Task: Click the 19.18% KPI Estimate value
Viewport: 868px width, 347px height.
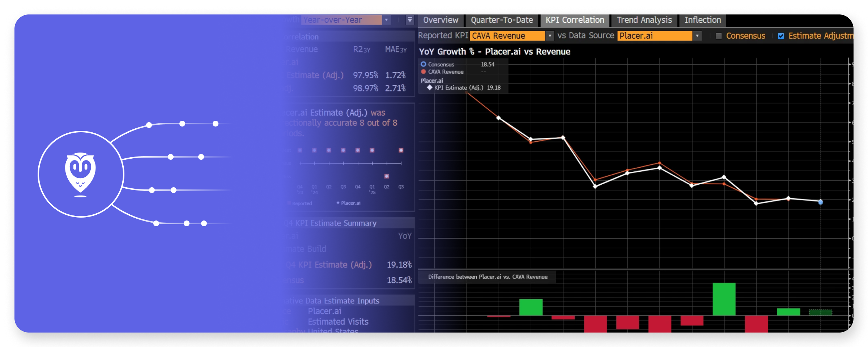Action: (x=399, y=265)
